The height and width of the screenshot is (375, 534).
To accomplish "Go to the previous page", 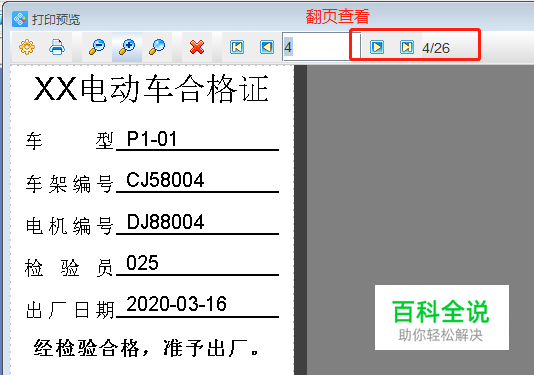I will coord(267,47).
